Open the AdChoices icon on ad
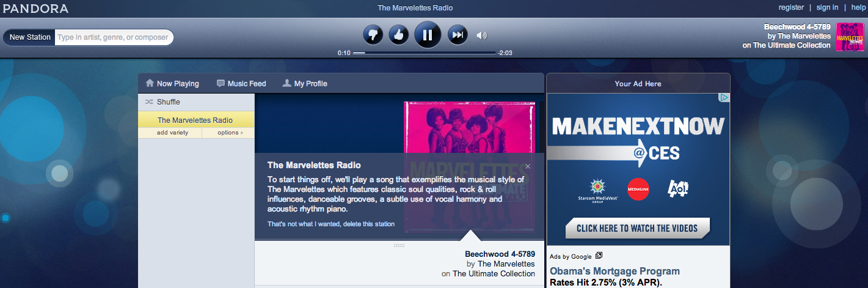The height and width of the screenshot is (288, 868). pyautogui.click(x=724, y=98)
